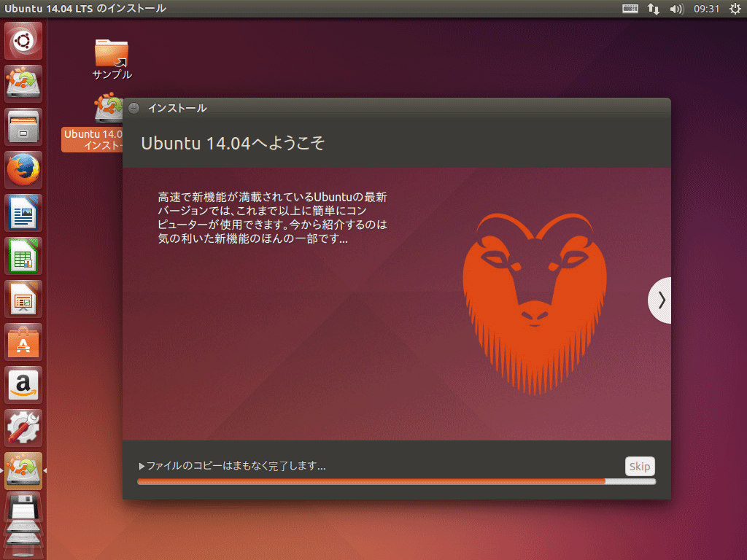Open LibreOffice Calc spreadsheet

(23, 256)
